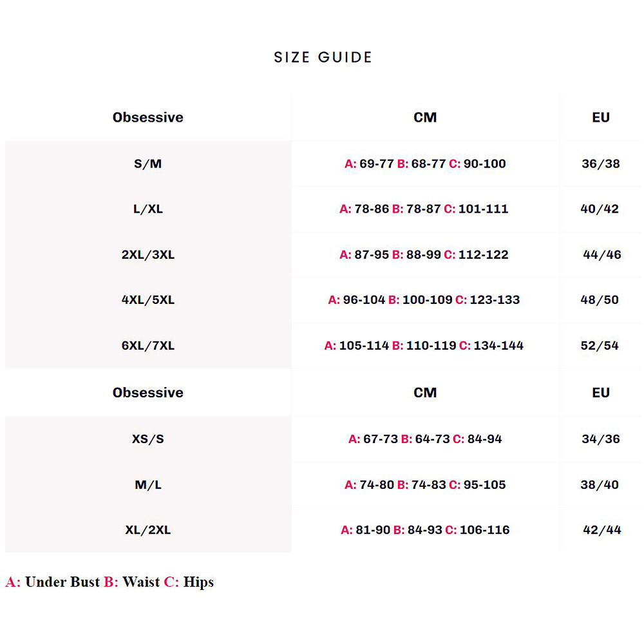Click the SIZE GUIDE heading
644x644 pixels.
[323, 57]
